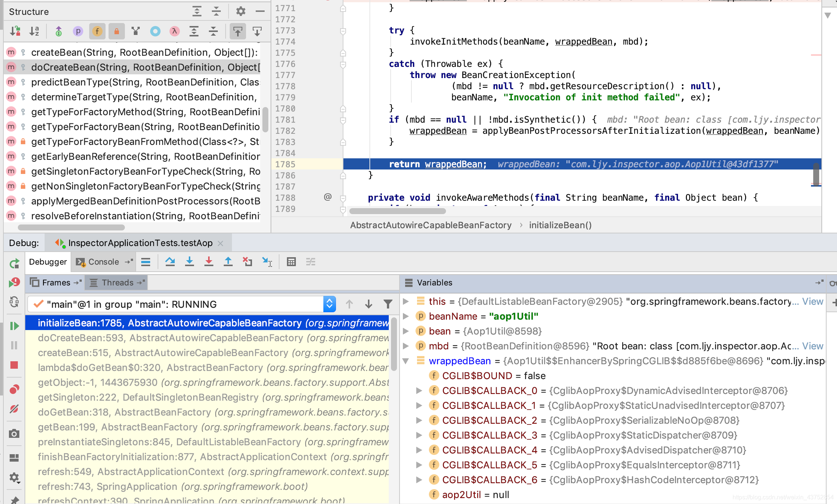Click the editor horizontal scrollbar
Screen dimensions: 837x504
pyautogui.click(x=397, y=211)
